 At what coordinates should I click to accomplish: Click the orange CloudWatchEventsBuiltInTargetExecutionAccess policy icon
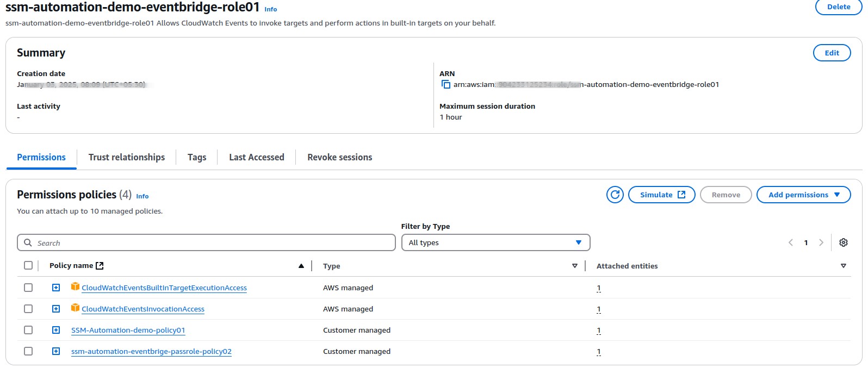[75, 287]
